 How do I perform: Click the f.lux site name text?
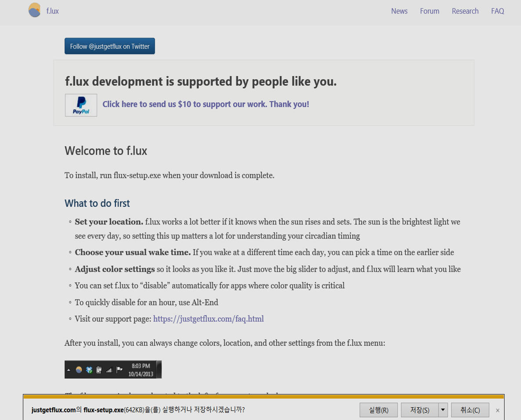[x=53, y=11]
